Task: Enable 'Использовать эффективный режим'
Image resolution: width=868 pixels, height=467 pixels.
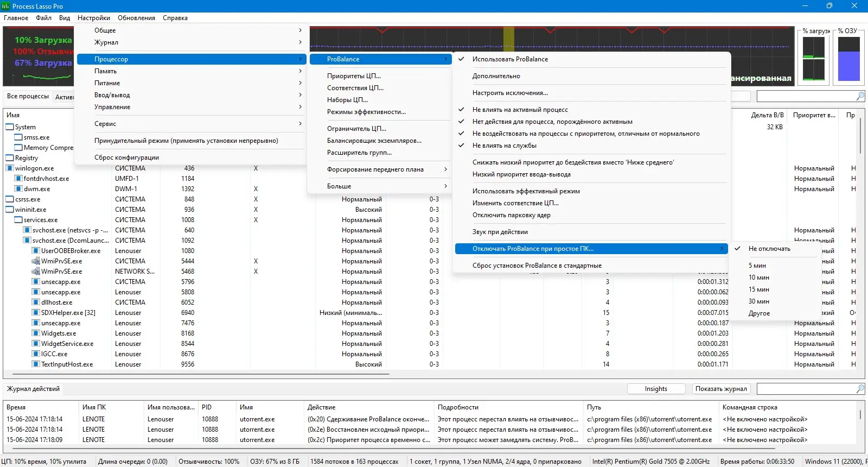Action: (x=591, y=191)
